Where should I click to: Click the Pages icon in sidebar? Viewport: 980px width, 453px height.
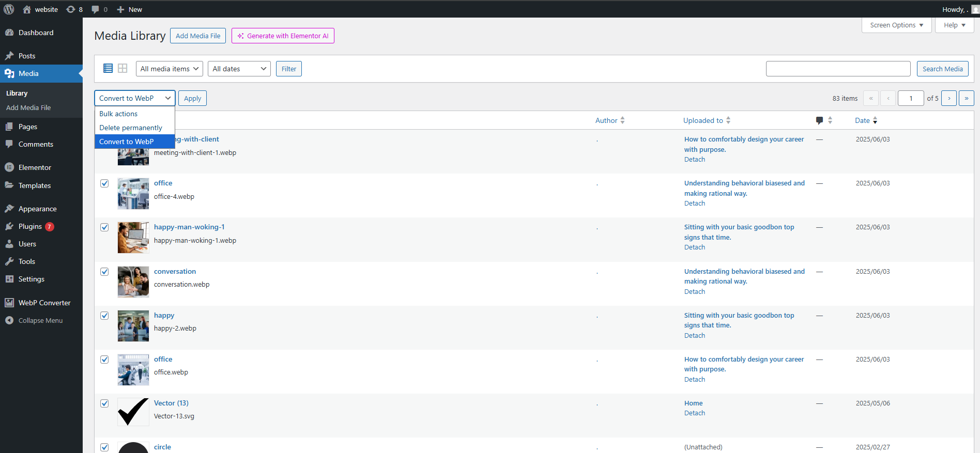pos(9,127)
